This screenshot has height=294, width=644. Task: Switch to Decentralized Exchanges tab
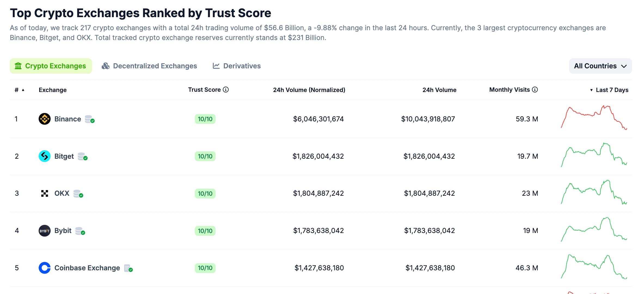tap(149, 66)
